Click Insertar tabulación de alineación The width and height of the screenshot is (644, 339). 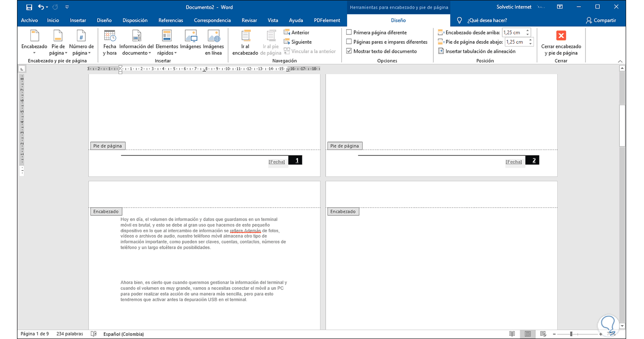477,51
